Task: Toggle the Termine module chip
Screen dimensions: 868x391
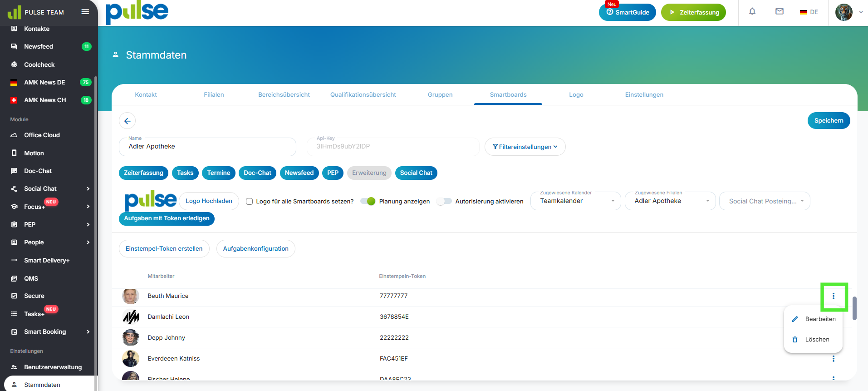Action: (x=219, y=173)
